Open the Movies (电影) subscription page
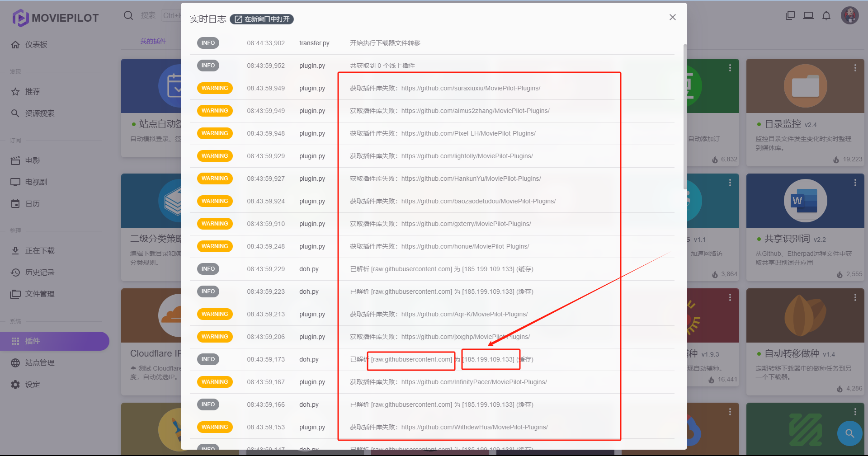The height and width of the screenshot is (456, 868). pos(32,160)
